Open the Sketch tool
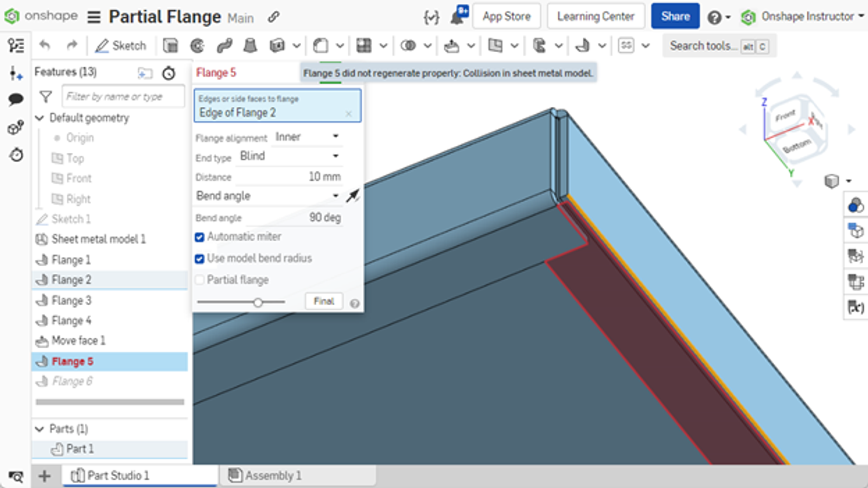This screenshot has width=868, height=488. click(122, 46)
